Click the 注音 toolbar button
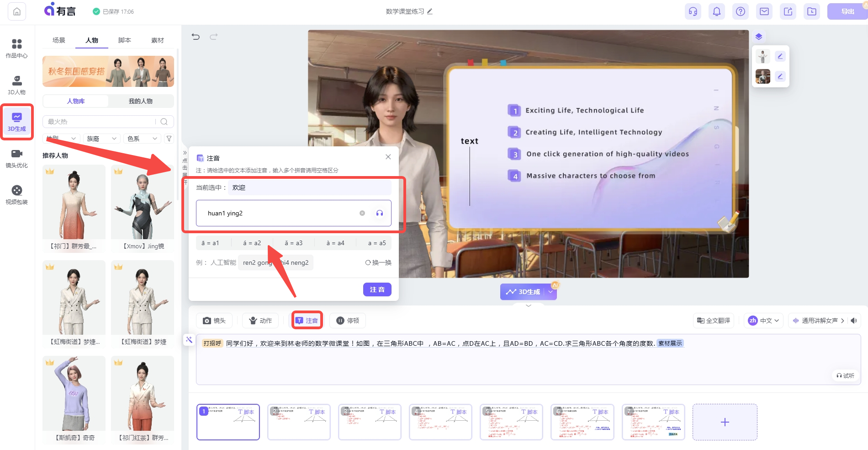This screenshot has height=450, width=868. coord(307,321)
